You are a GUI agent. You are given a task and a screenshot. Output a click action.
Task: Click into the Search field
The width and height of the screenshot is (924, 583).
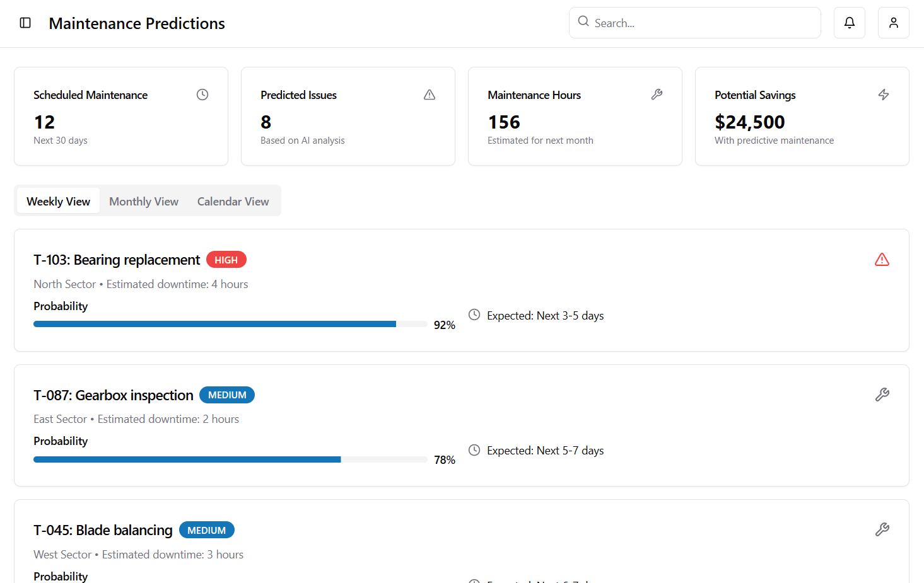(700, 23)
